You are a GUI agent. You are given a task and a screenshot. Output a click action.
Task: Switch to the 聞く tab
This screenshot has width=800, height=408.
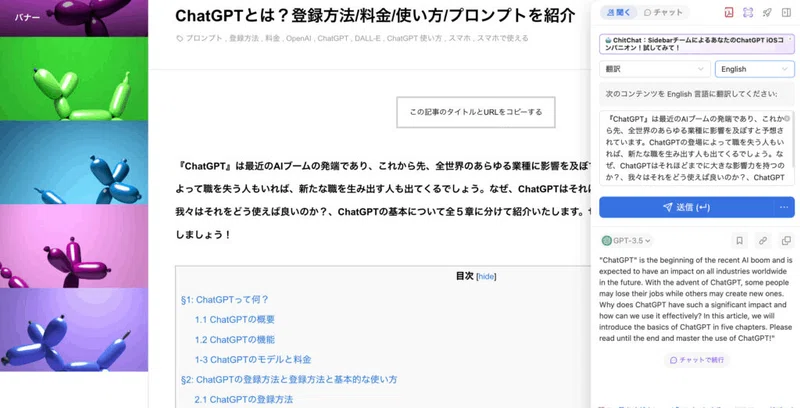coord(618,13)
